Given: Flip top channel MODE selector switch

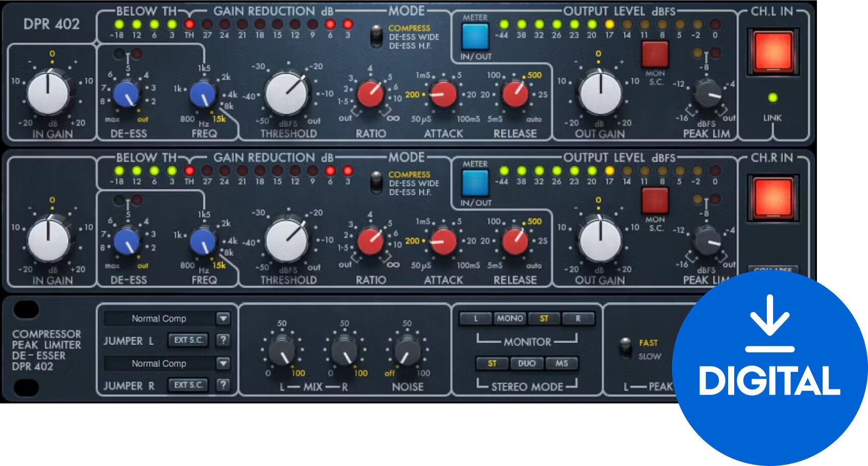Looking at the screenshot, I should [376, 37].
